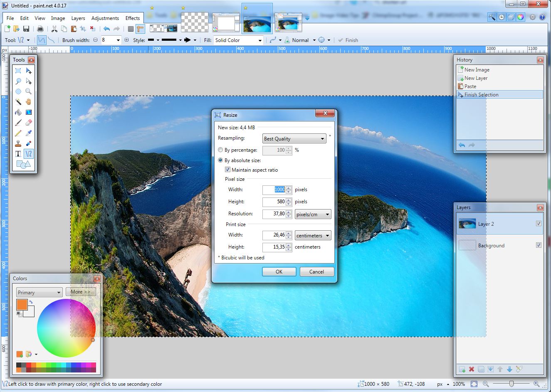Hide Layer 2 using visibility checkbox
The width and height of the screenshot is (551, 392).
[x=539, y=224]
